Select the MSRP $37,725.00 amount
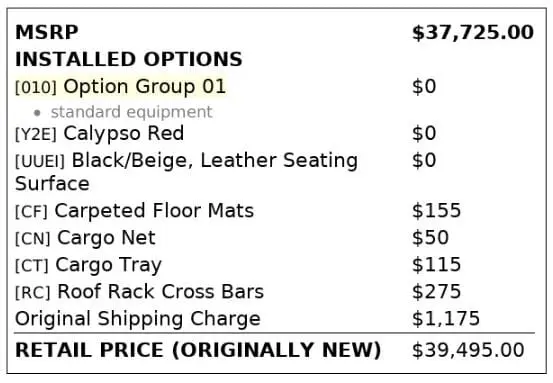 tap(473, 33)
